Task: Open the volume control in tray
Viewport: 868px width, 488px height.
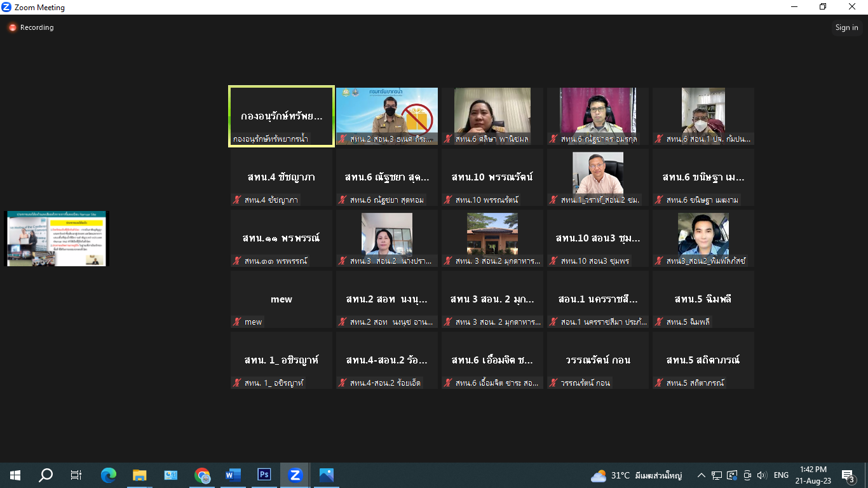Action: pyautogui.click(x=762, y=475)
